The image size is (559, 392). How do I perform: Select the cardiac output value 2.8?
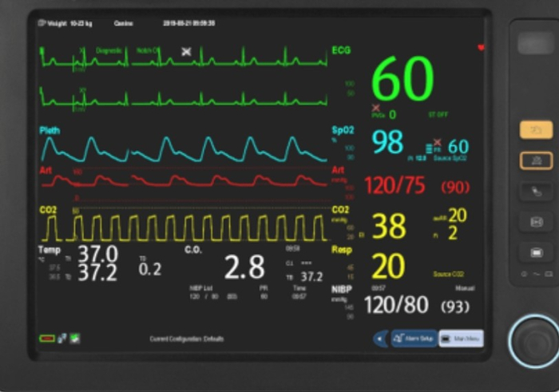tap(244, 267)
